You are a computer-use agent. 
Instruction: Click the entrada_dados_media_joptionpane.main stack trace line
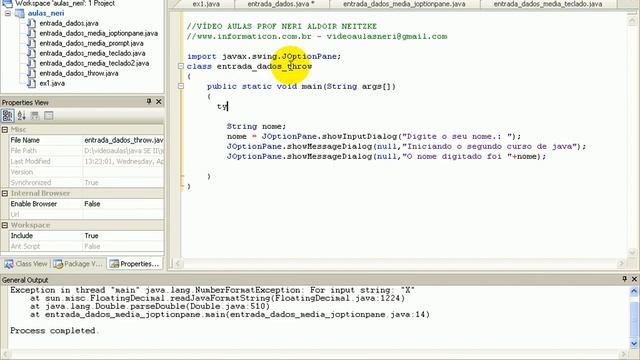229,314
